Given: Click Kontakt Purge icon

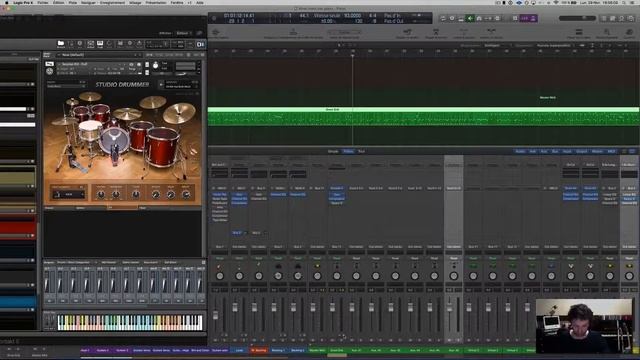Looking at the screenshot, I should coord(140,44).
